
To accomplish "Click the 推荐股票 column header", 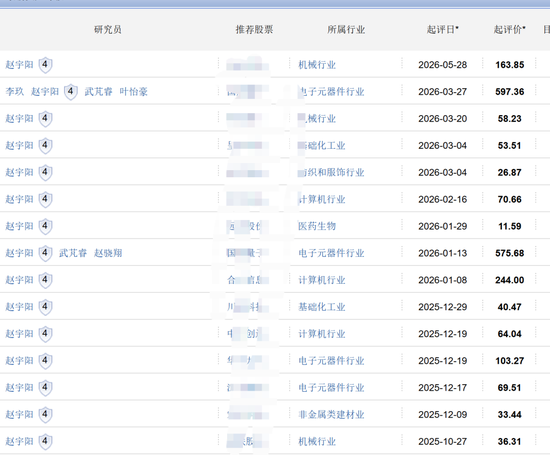I will pyautogui.click(x=254, y=29).
